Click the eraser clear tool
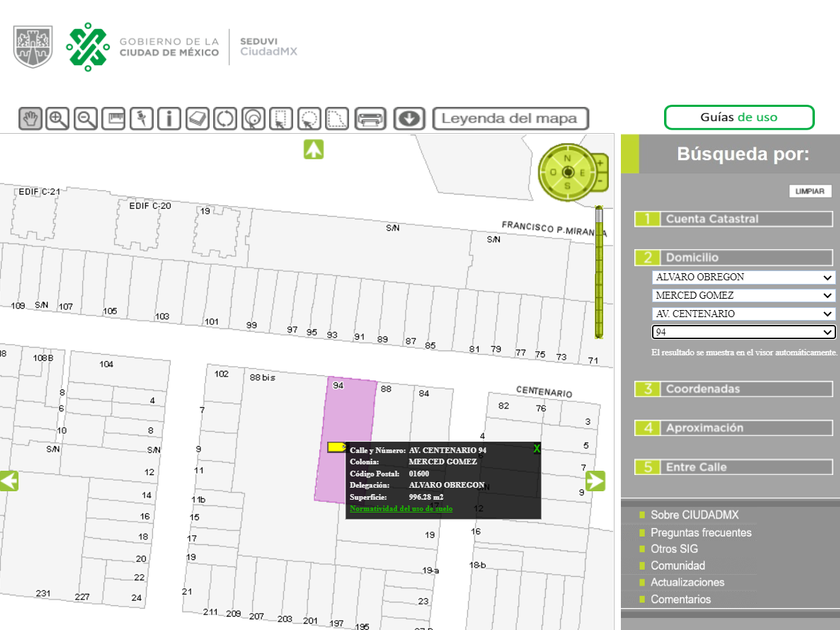The width and height of the screenshot is (840, 630). pos(197,119)
